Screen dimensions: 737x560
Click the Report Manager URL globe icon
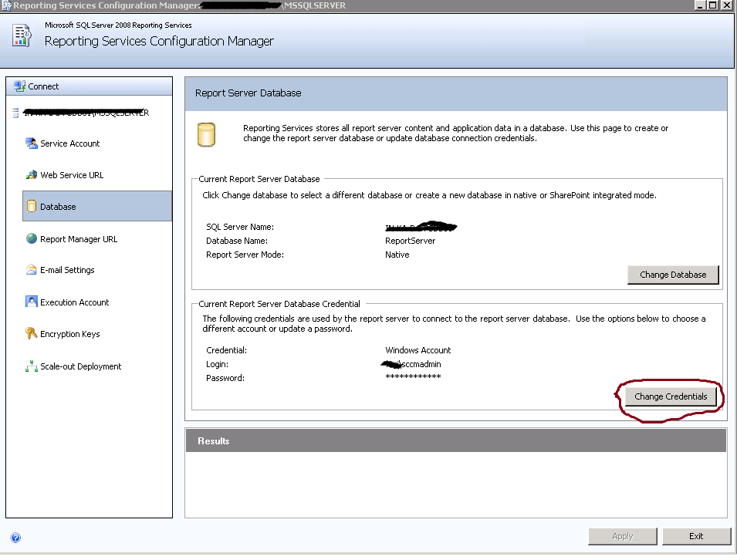point(32,238)
